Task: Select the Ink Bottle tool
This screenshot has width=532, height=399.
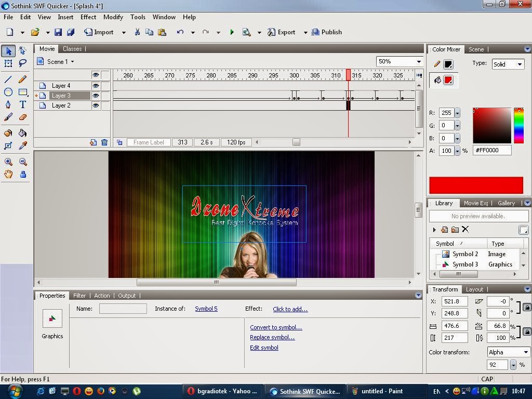Action: 8,133
